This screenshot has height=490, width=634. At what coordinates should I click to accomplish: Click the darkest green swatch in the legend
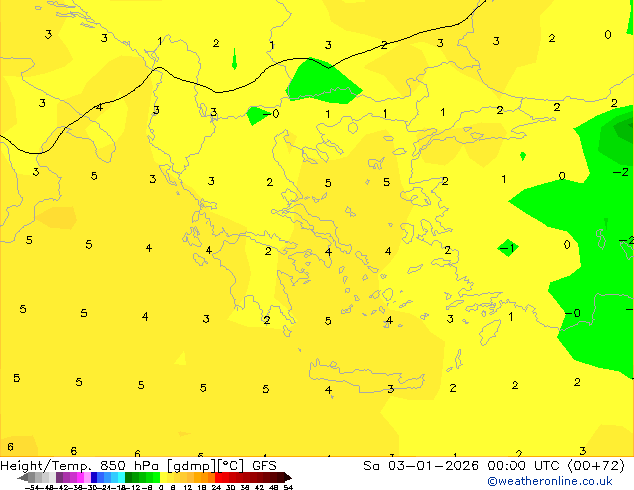(x=129, y=477)
